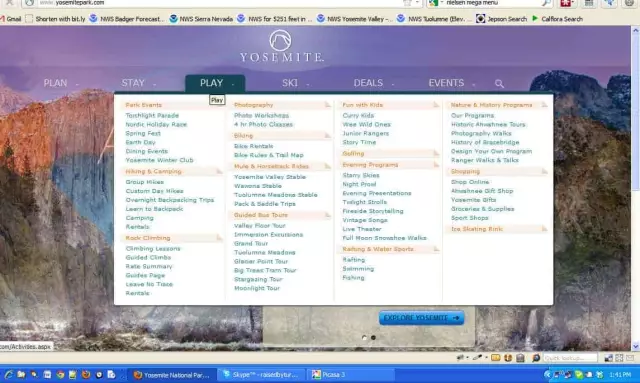The width and height of the screenshot is (640, 383).
Task: Expand the Photography section arrow
Action: tap(328, 105)
